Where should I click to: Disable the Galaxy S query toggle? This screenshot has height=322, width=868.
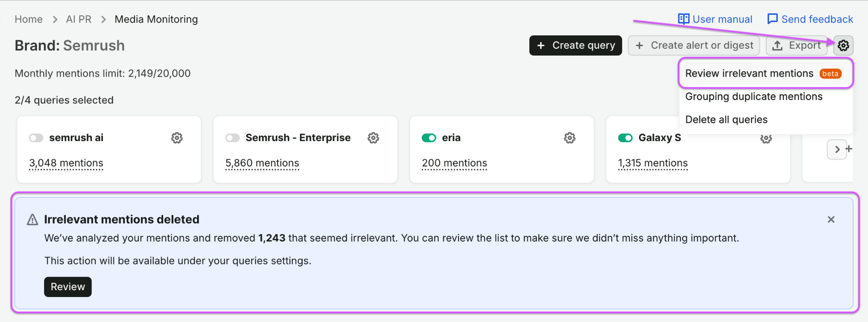(x=625, y=138)
